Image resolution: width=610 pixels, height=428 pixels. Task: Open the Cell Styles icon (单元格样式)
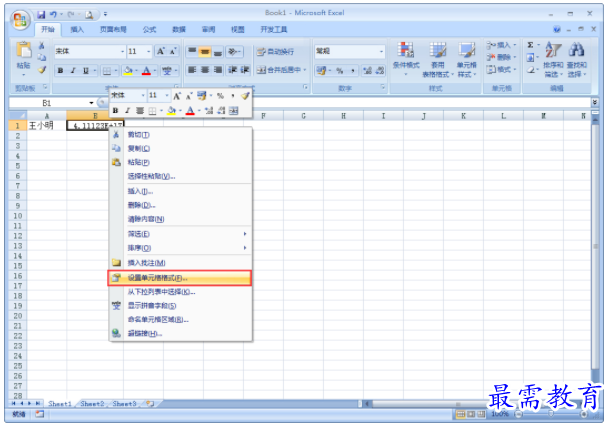466,51
